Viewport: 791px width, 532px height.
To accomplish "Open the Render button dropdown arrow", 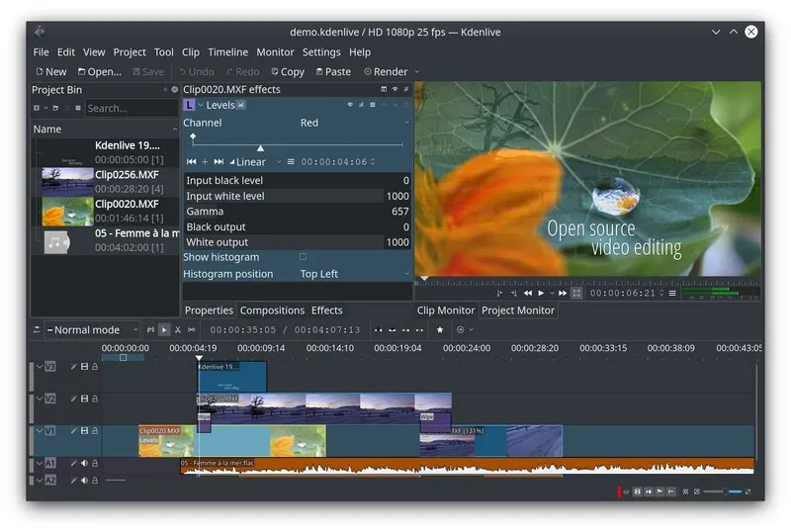I will click(x=417, y=71).
